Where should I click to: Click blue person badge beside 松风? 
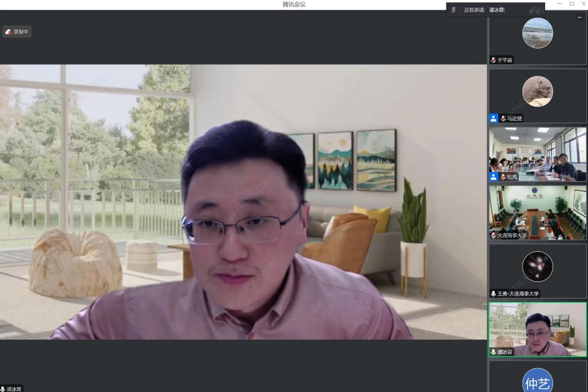pos(494,177)
